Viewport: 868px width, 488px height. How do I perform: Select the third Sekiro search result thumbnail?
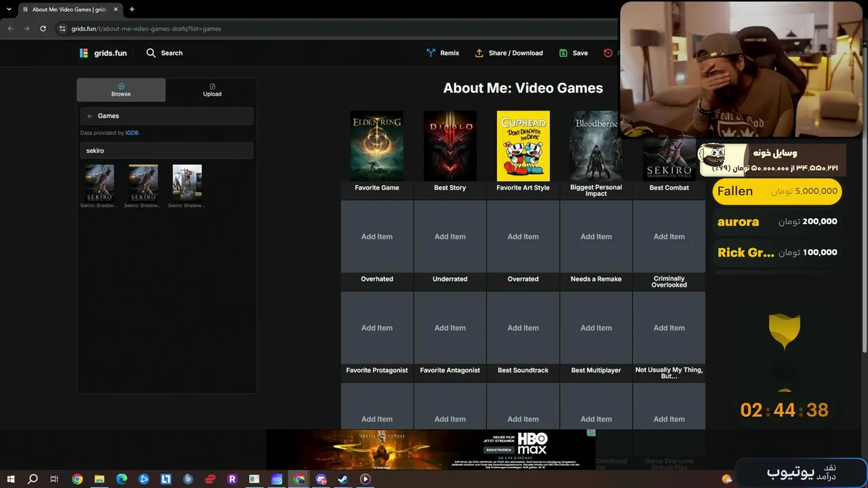[187, 183]
